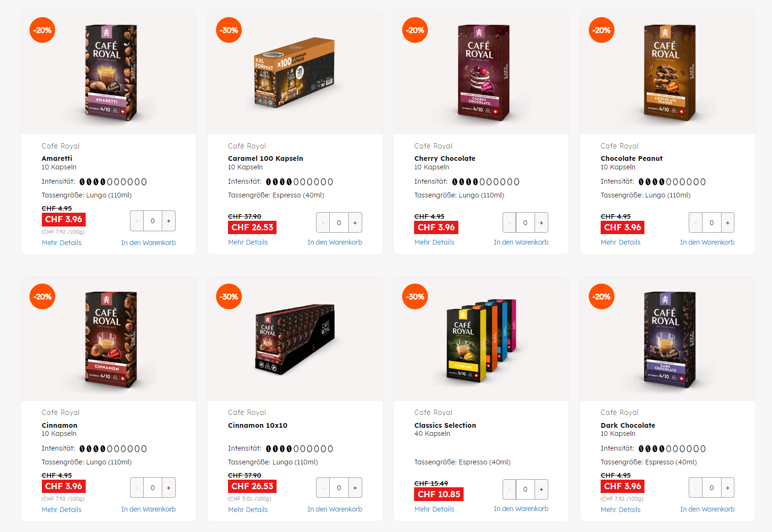This screenshot has height=532, width=772.
Task: Increase Amaretti quantity with plus button
Action: coord(168,221)
